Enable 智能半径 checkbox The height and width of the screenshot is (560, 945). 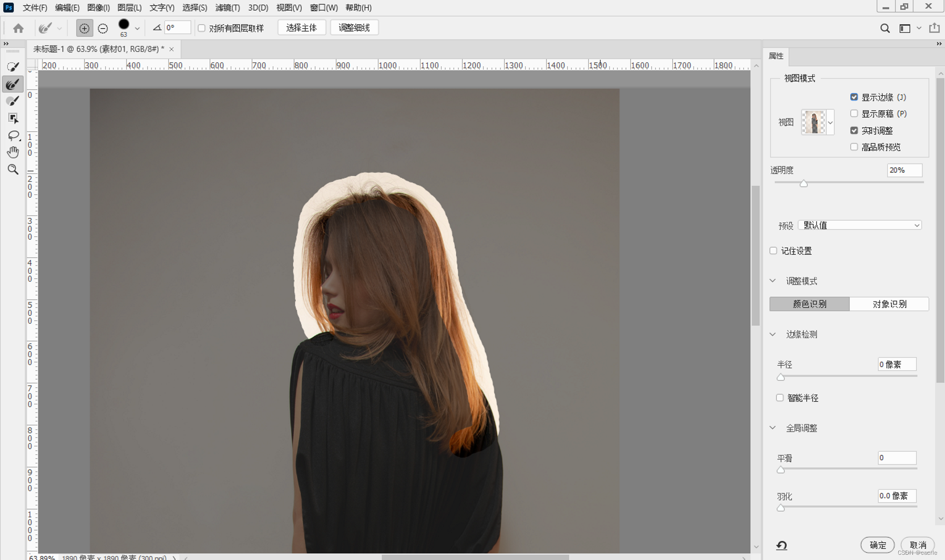780,398
